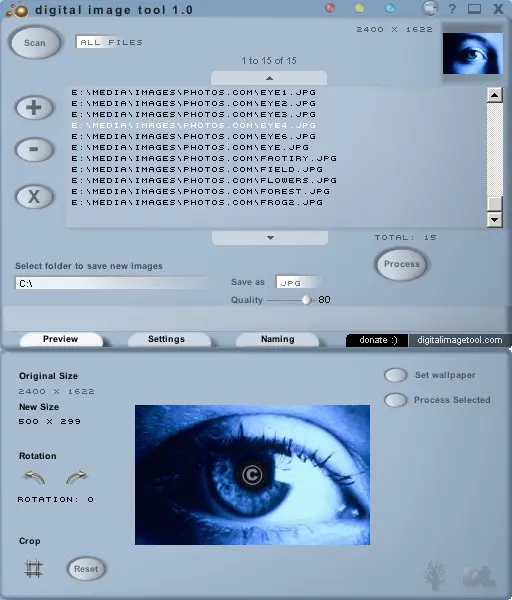
Task: Select EYE.JPG in file list
Action: click(190, 147)
